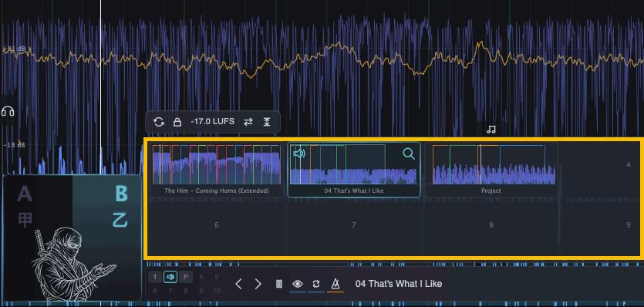Image resolution: width=644 pixels, height=307 pixels.
Task: Click active speaker track button in bottom bar
Action: click(170, 278)
